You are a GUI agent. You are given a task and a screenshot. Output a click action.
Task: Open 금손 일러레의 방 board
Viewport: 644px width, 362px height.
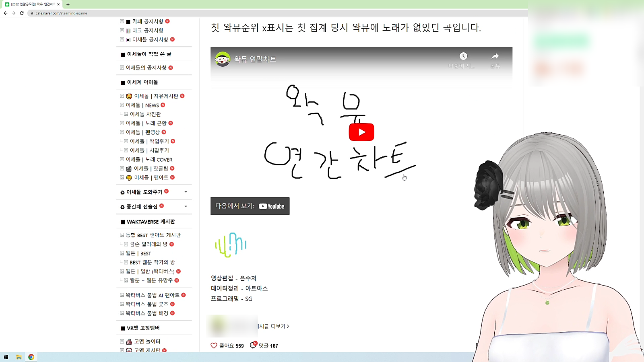[x=149, y=244]
